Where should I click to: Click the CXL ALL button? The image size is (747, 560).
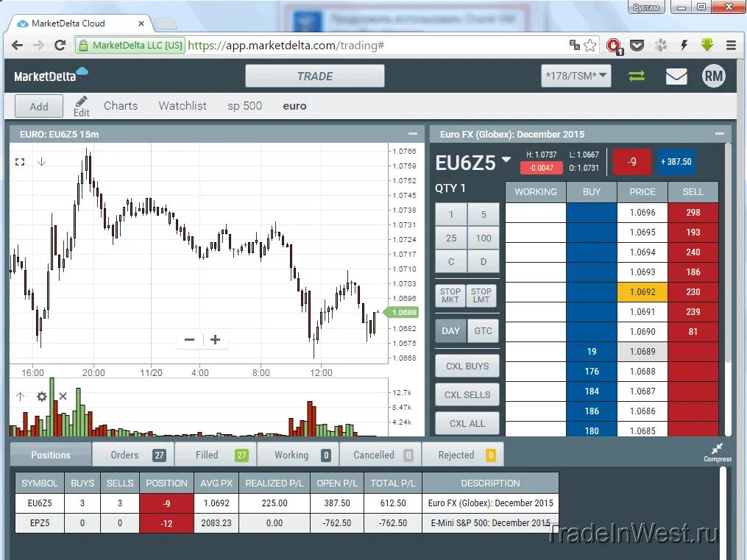tap(467, 423)
